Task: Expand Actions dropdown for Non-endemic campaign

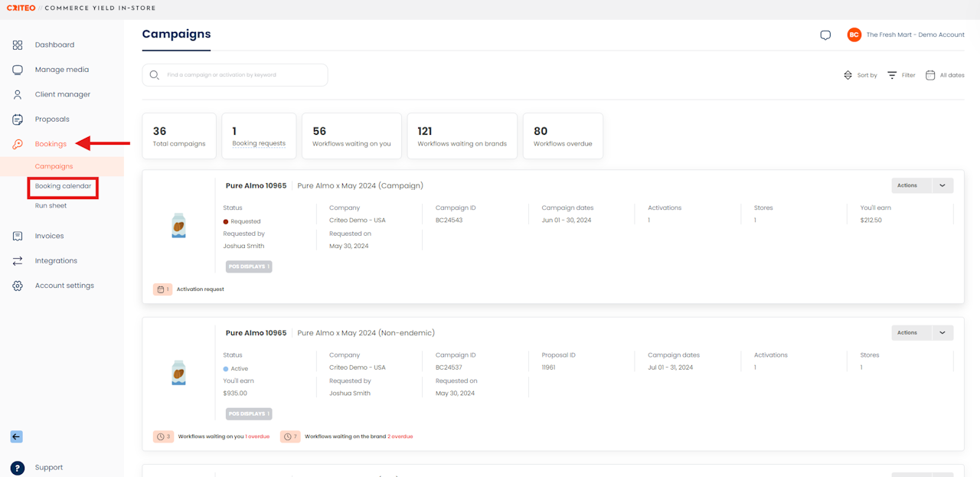Action: coord(942,332)
